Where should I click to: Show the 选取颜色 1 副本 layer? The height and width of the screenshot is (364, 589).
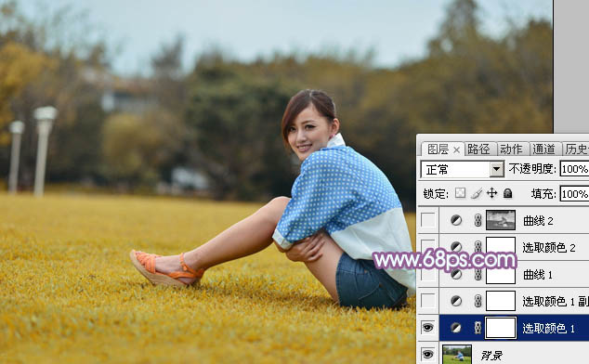click(428, 301)
